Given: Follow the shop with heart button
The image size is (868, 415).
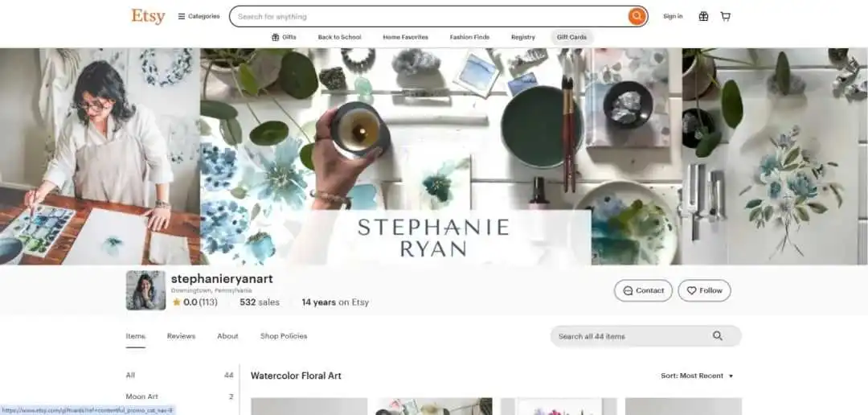Looking at the screenshot, I should coord(704,290).
